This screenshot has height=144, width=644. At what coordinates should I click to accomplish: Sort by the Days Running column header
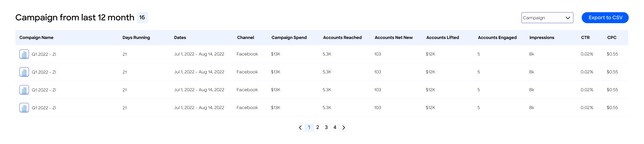pos(136,38)
